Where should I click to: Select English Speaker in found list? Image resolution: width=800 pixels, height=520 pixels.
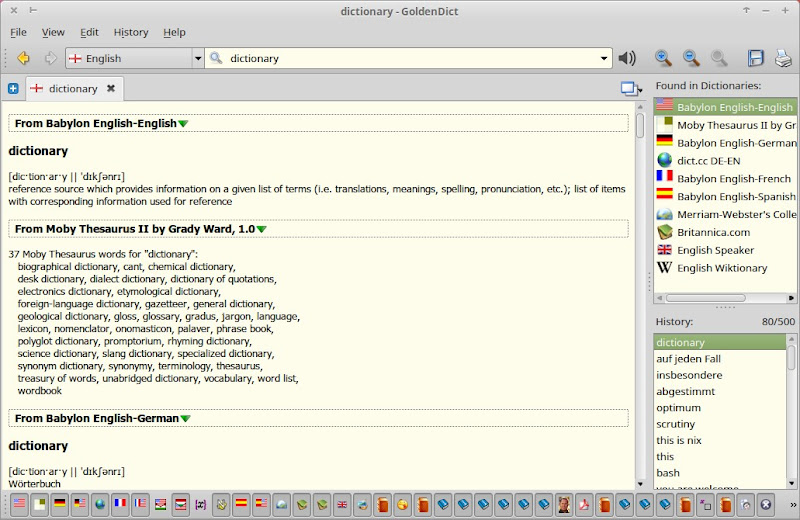(725, 250)
